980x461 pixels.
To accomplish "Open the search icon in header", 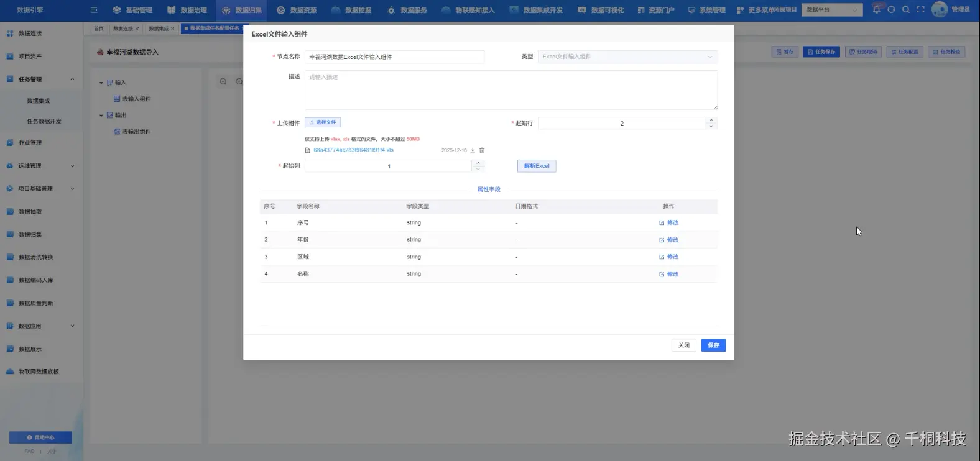I will 906,10.
